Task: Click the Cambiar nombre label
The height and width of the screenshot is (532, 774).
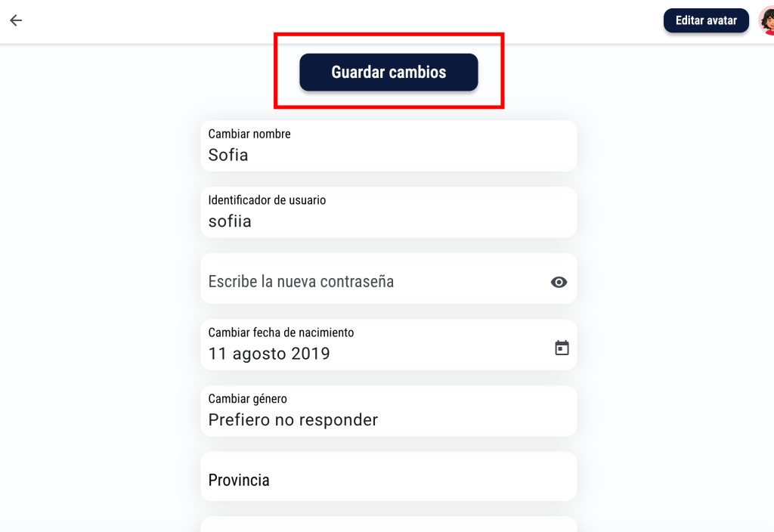Action: (x=249, y=134)
